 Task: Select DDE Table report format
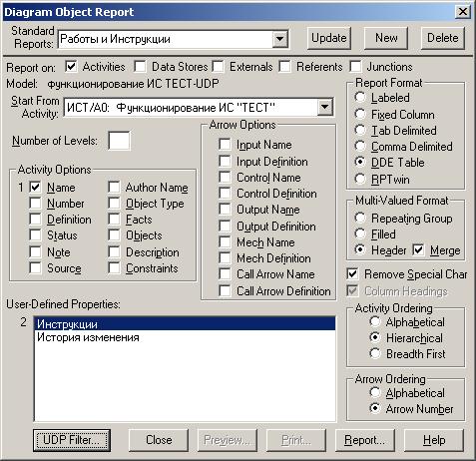pyautogui.click(x=360, y=162)
